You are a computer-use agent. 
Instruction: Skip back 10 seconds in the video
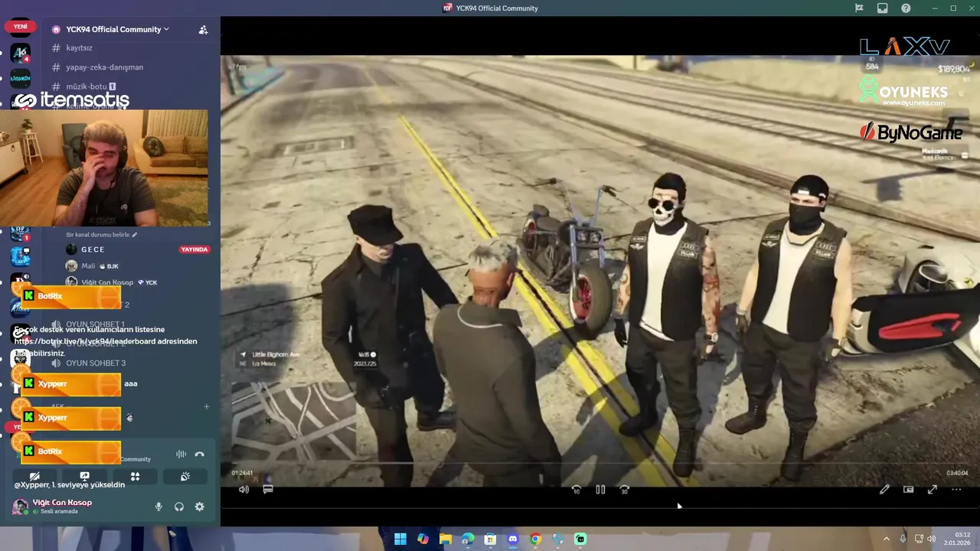577,490
